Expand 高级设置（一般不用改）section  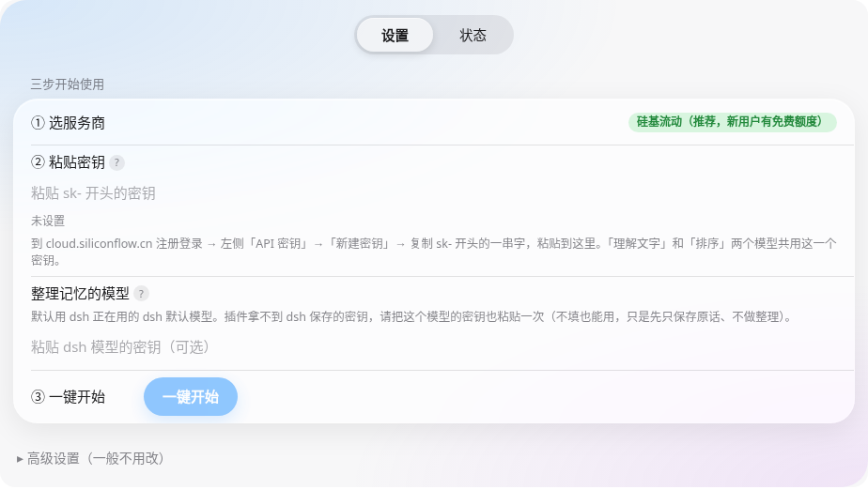click(x=91, y=458)
